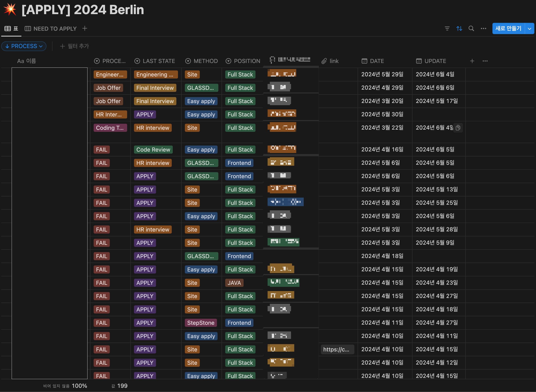536x392 pixels.
Task: Open the dropdown arrow beside 새로 만들기
Action: pyautogui.click(x=529, y=28)
